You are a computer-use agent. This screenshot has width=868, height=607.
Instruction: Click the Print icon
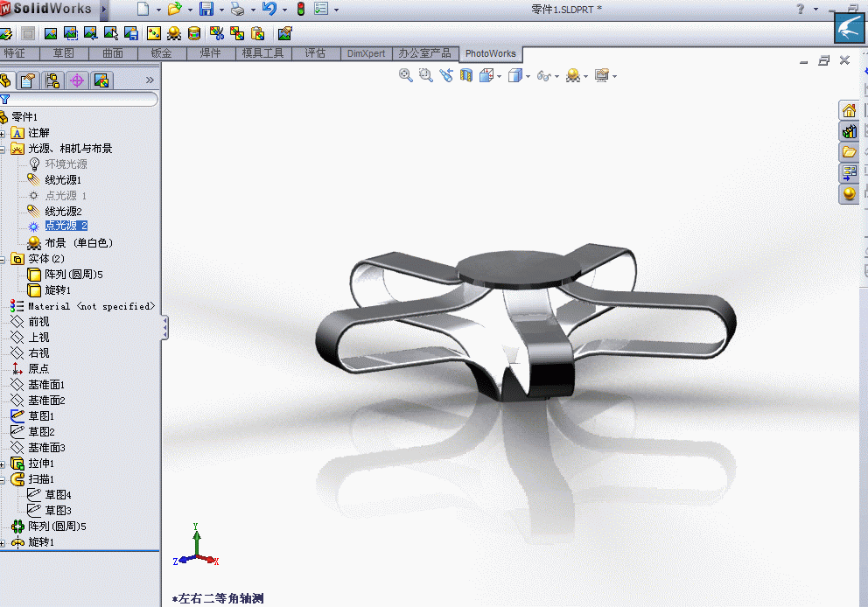[237, 9]
